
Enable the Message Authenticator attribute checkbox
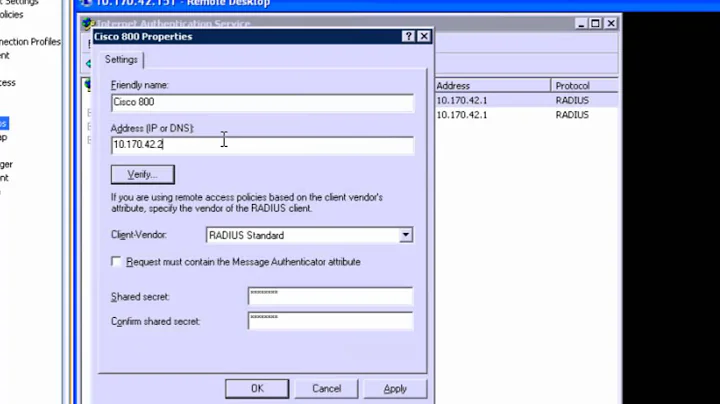[x=116, y=262]
